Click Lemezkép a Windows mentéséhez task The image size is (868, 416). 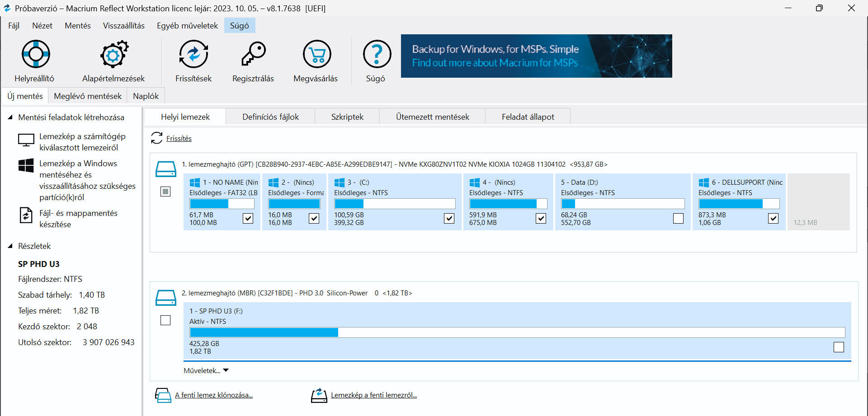point(87,180)
